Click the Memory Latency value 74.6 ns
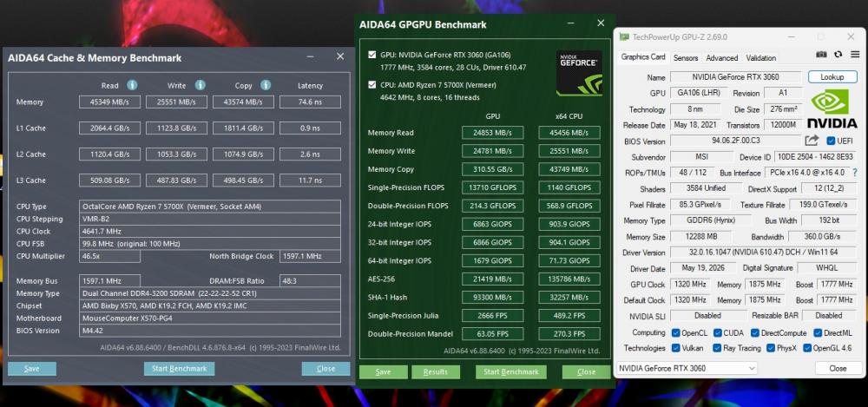This screenshot has height=407, width=868. pyautogui.click(x=310, y=102)
